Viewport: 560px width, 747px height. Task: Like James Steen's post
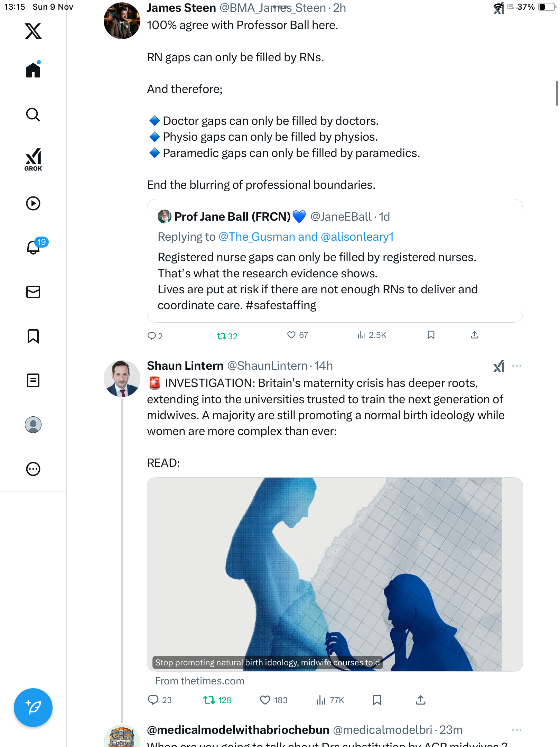click(291, 335)
